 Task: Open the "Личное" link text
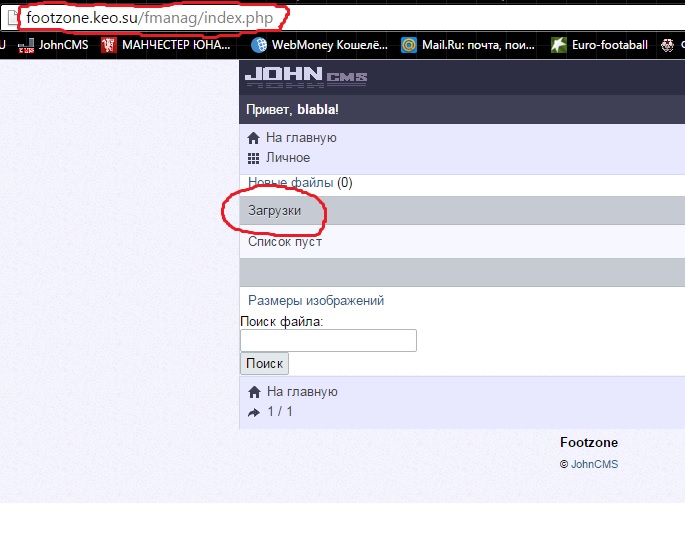point(288,158)
